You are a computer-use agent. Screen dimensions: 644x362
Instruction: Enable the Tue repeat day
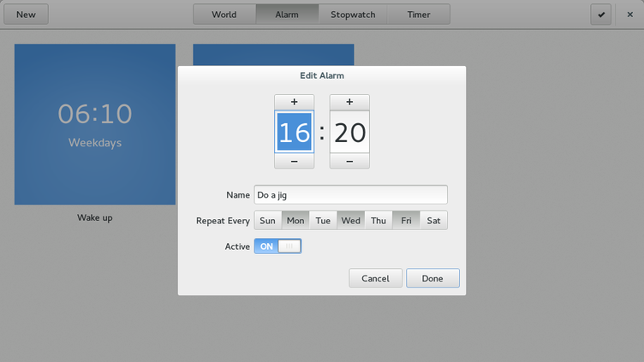[x=323, y=221]
